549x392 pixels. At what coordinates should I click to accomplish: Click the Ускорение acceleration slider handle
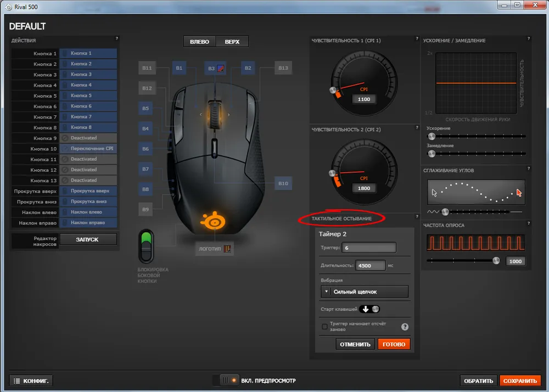click(x=432, y=136)
